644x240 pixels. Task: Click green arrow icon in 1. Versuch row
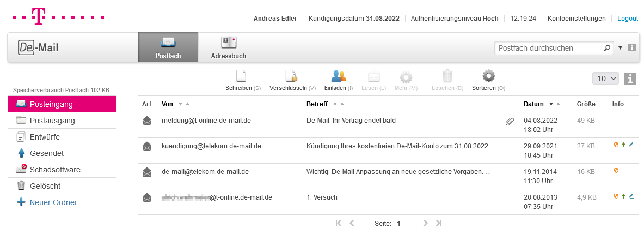point(623,196)
